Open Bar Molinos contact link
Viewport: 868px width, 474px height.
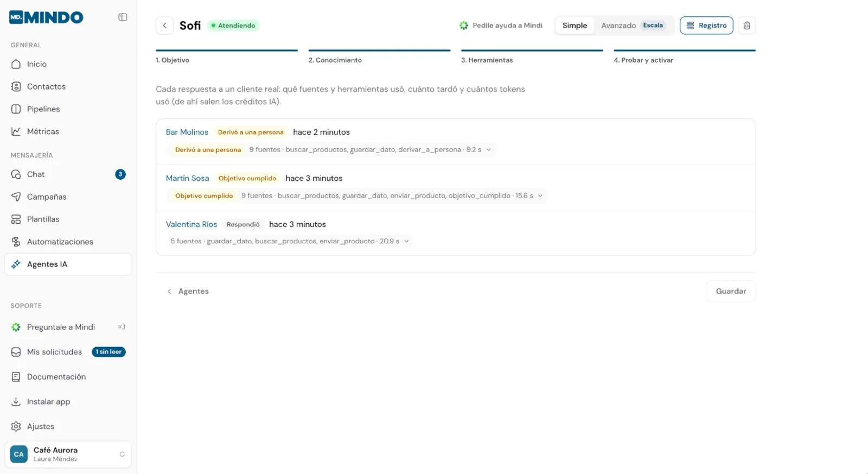click(x=187, y=132)
